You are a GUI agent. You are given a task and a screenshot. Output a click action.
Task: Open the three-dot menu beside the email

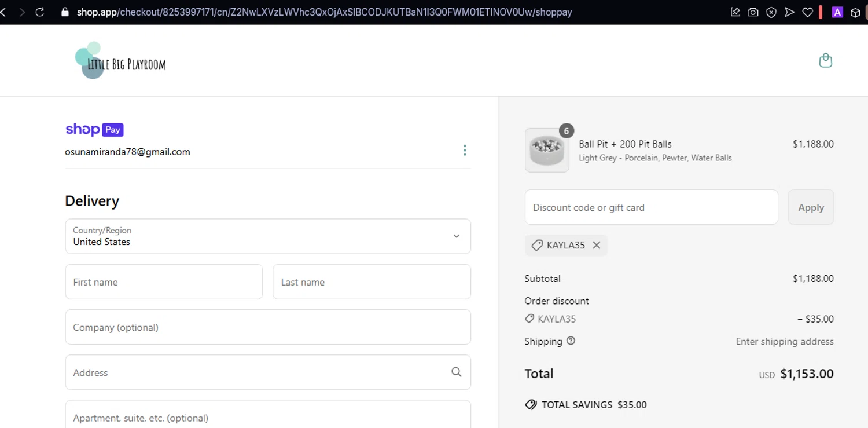pos(465,151)
